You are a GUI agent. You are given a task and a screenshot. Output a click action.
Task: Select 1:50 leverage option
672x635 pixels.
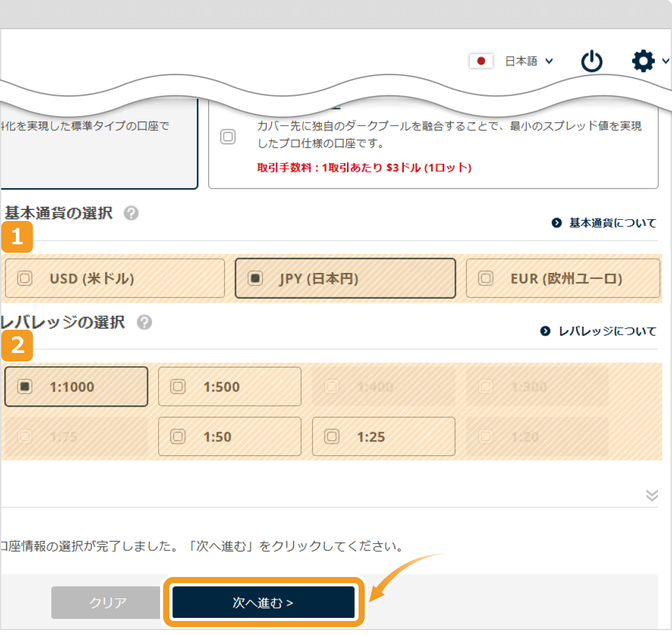coord(230,437)
